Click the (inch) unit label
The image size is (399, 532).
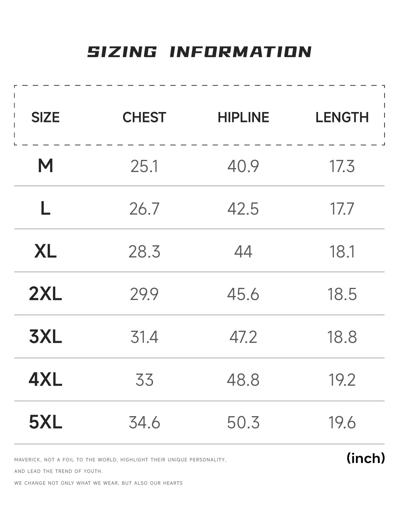366,458
